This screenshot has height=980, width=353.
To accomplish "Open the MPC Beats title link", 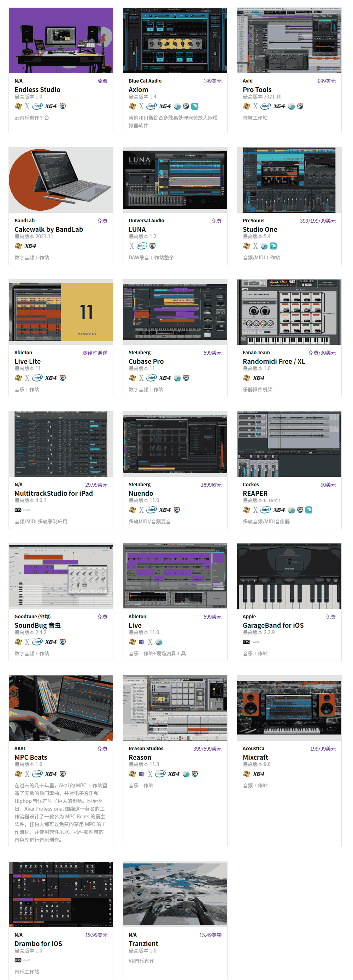I will [x=31, y=757].
